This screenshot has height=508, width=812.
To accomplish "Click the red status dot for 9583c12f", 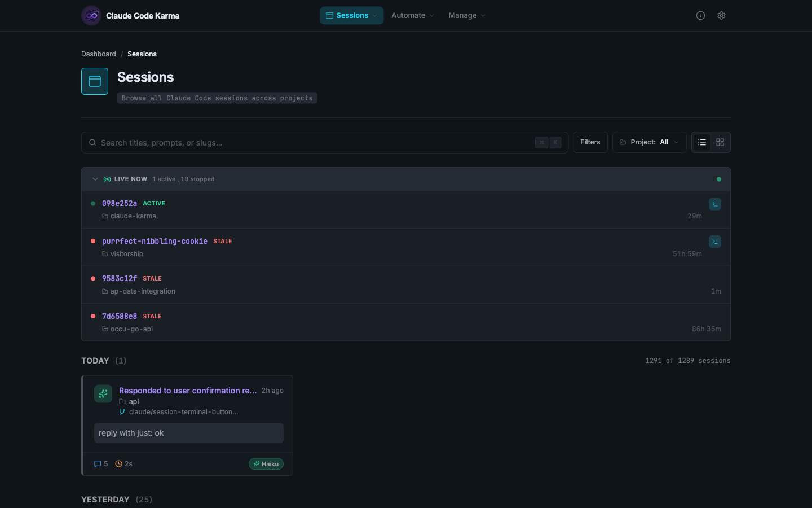I will (93, 278).
